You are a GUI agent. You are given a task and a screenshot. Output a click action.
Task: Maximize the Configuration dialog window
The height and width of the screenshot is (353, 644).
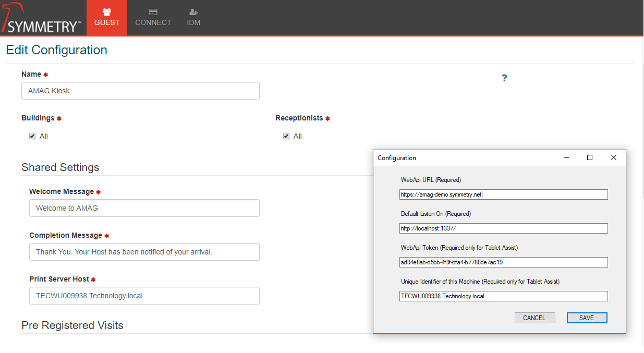590,157
